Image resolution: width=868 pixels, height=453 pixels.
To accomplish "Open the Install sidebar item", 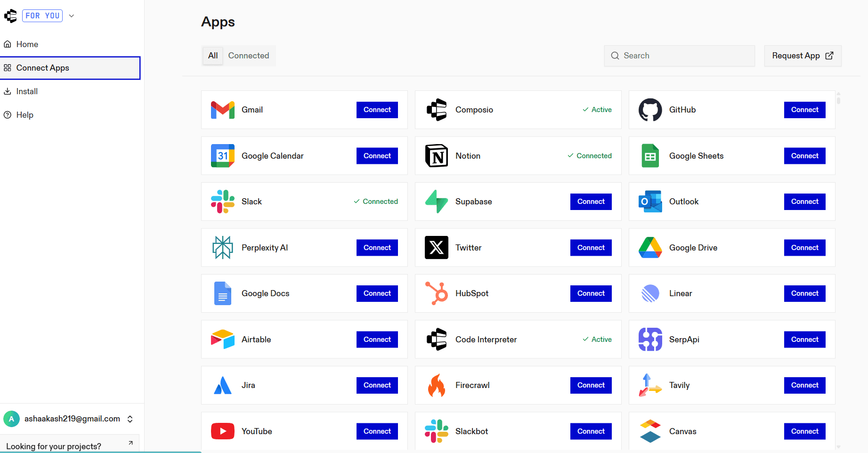I will click(x=71, y=91).
